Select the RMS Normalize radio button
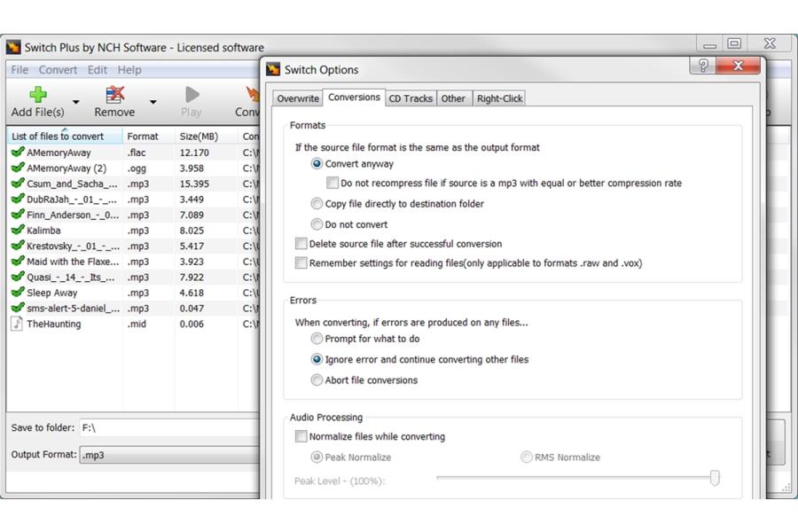 coord(526,458)
